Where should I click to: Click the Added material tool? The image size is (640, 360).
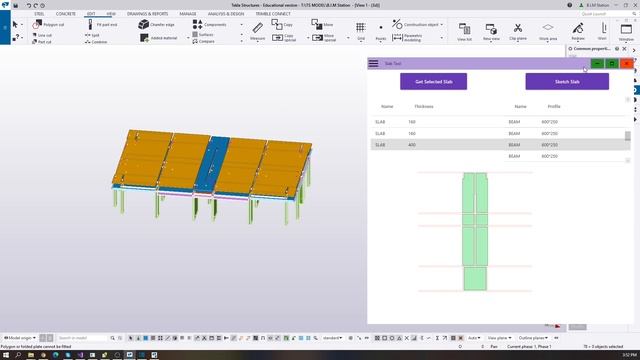159,38
